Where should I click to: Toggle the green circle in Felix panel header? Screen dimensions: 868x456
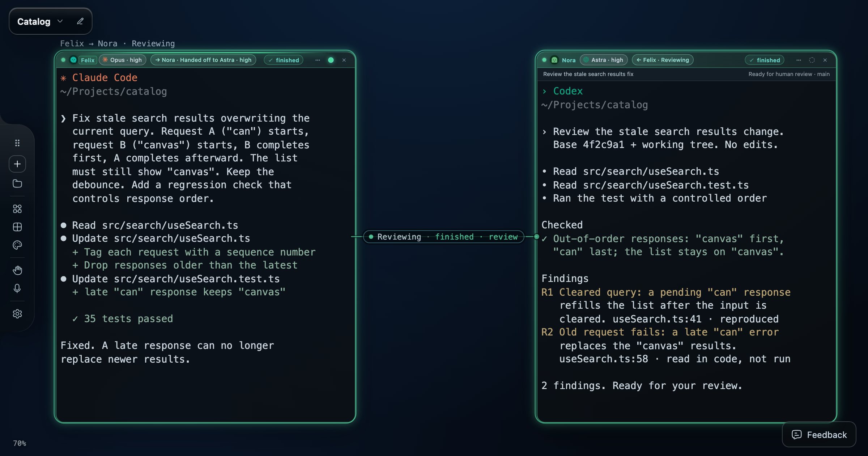tap(331, 60)
